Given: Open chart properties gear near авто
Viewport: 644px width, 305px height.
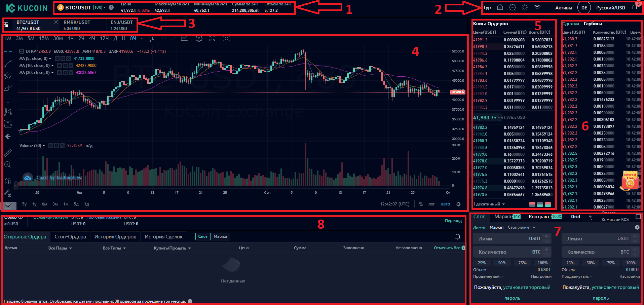Looking at the screenshot, I should (458, 204).
